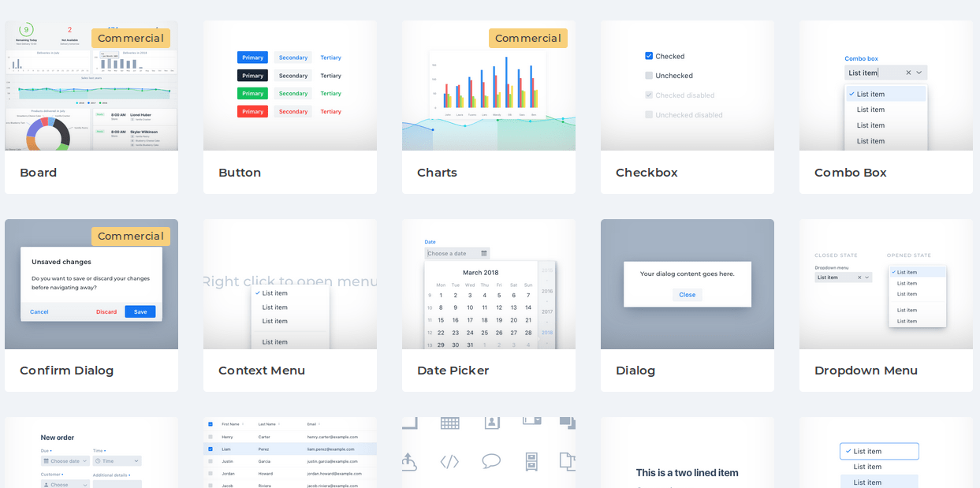Screen dimensions: 980x488
Task: Click the code brackets icon
Action: [x=449, y=460]
